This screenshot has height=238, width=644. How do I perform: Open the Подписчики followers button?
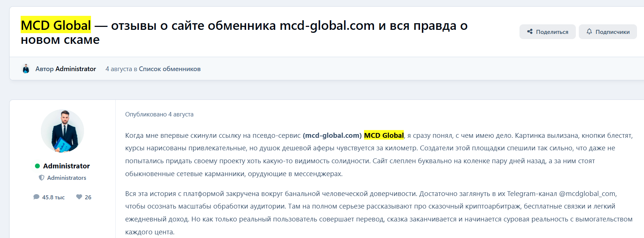pos(608,32)
